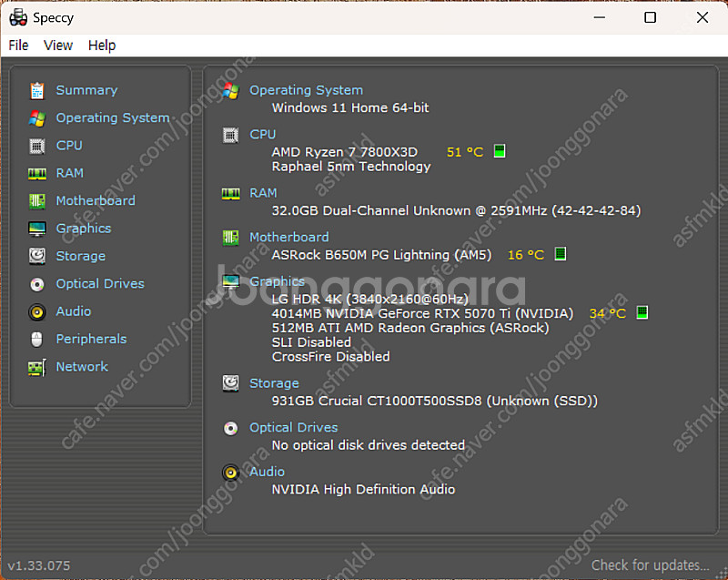Click the Peripherals mouse icon in sidebar
The width and height of the screenshot is (728, 580).
pyautogui.click(x=36, y=340)
